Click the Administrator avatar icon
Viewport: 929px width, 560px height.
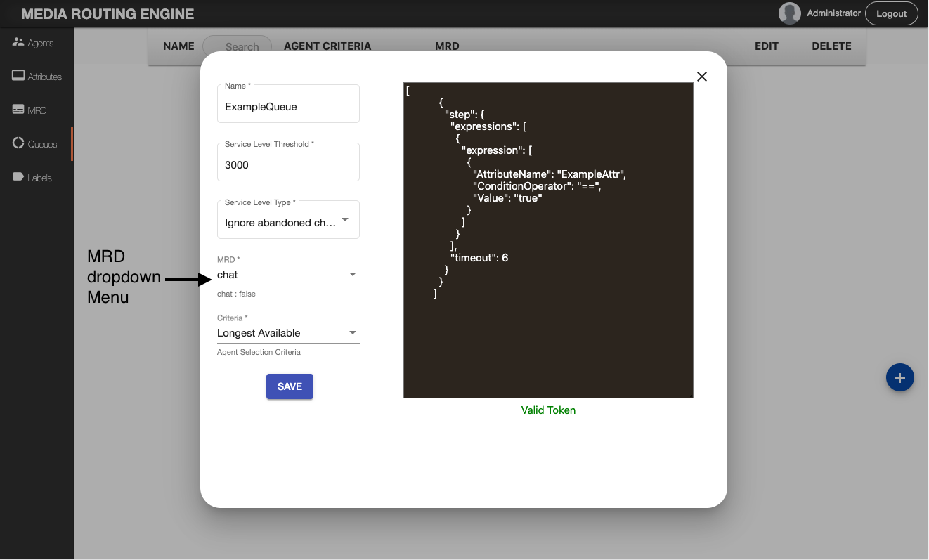pyautogui.click(x=790, y=13)
